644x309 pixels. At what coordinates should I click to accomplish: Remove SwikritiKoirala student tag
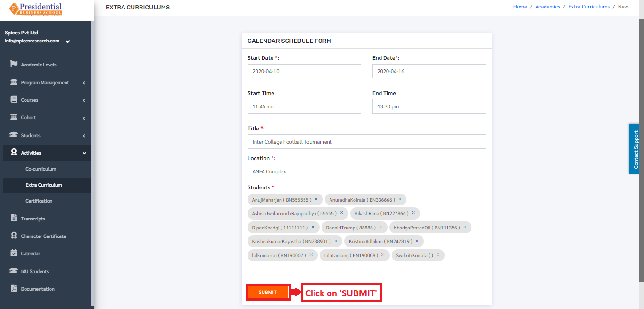pos(438,255)
